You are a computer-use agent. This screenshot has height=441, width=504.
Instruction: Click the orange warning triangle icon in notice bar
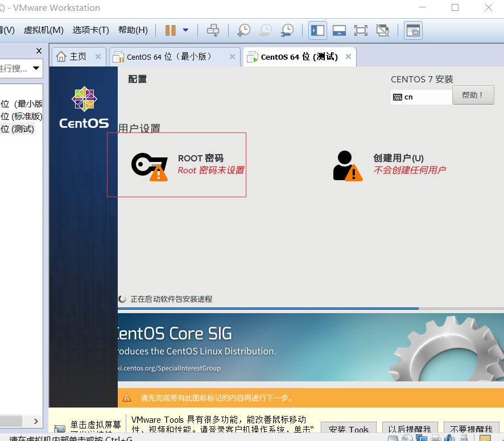127,398
